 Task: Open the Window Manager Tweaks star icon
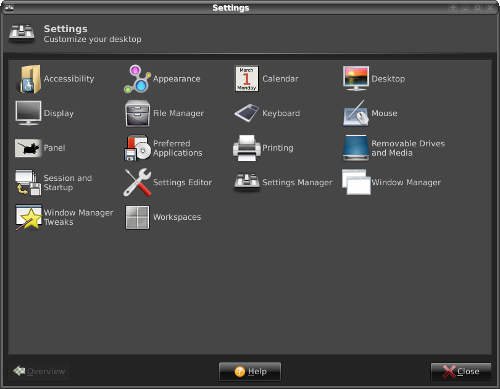(28, 217)
